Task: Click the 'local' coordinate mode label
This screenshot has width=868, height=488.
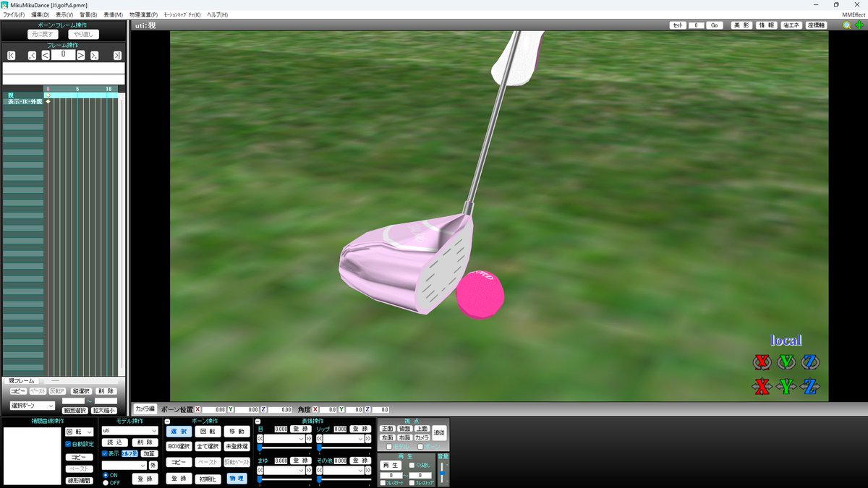Action: 786,341
